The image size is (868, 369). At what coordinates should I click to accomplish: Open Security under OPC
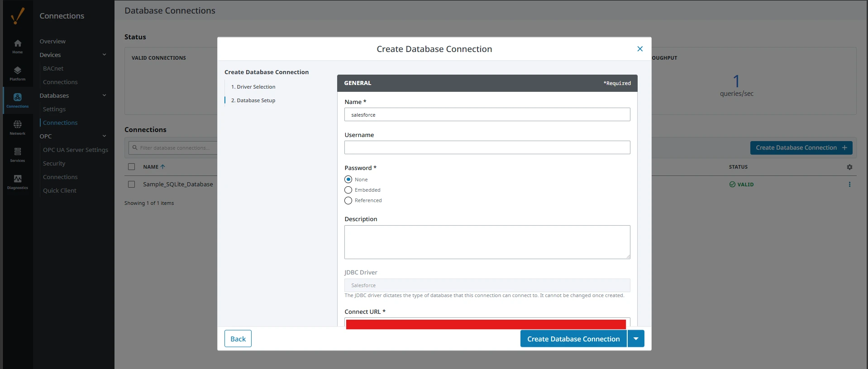(x=54, y=163)
